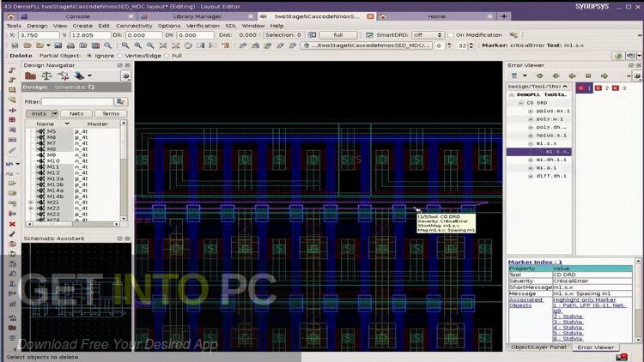Open the Tools menu
644x362 pixels.
click(14, 26)
